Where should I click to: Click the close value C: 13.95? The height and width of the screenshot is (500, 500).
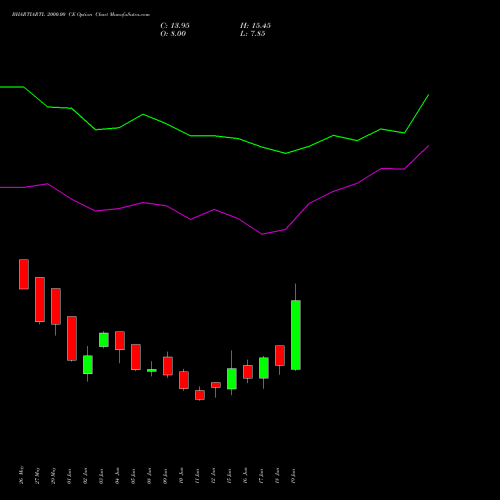point(175,26)
